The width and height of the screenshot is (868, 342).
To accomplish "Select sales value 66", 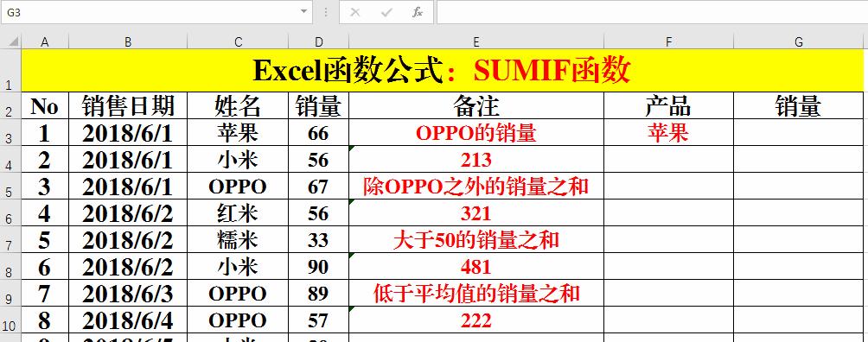I will (318, 132).
